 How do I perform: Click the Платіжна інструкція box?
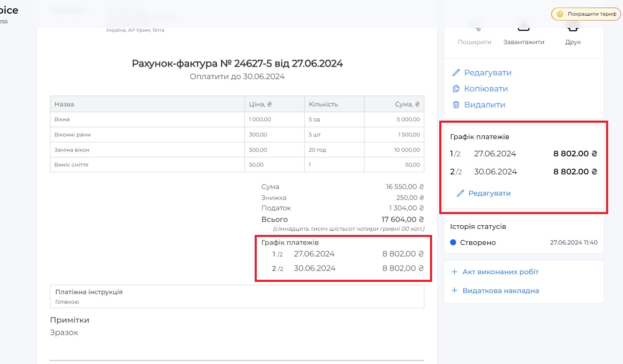[x=237, y=296]
